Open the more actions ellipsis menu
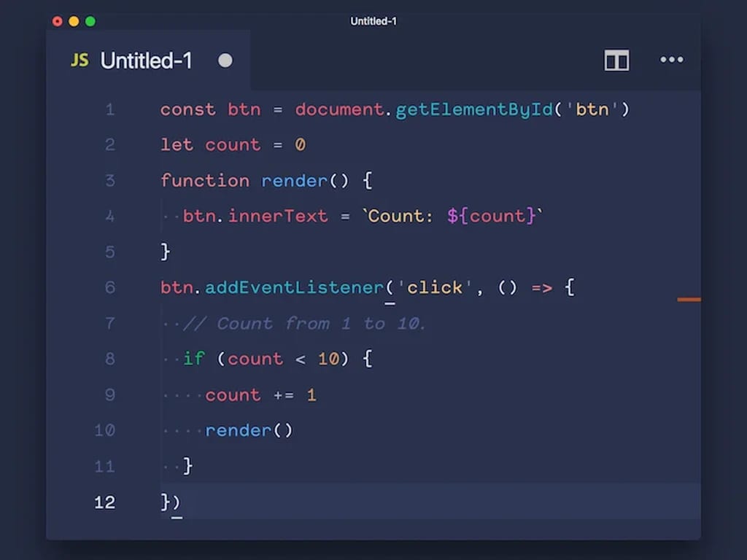Screen dimensions: 747x560 (672, 60)
